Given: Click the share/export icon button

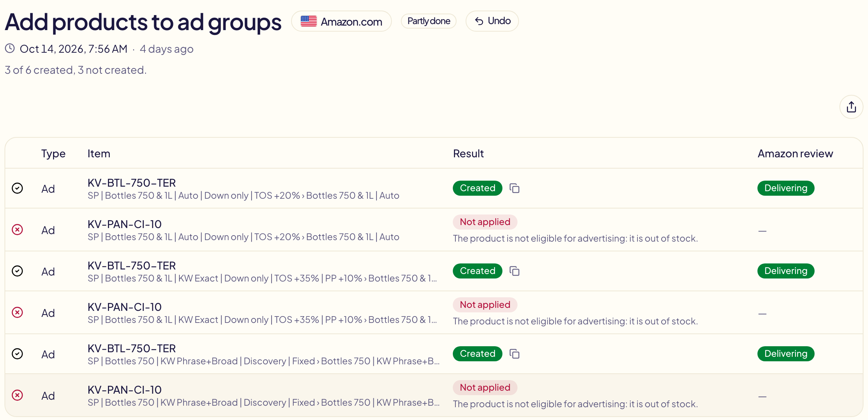Looking at the screenshot, I should (x=851, y=107).
